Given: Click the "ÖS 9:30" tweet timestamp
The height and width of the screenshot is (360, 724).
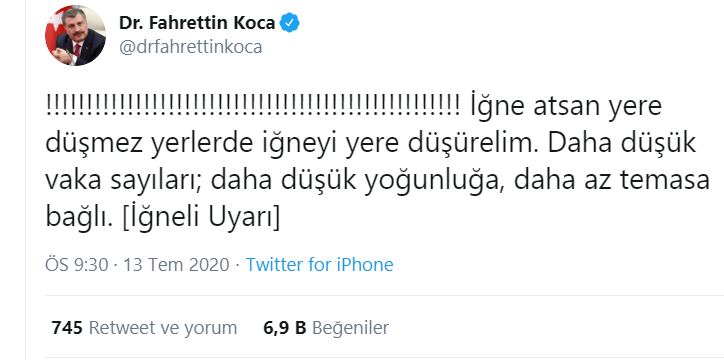Looking at the screenshot, I should pyautogui.click(x=77, y=265).
